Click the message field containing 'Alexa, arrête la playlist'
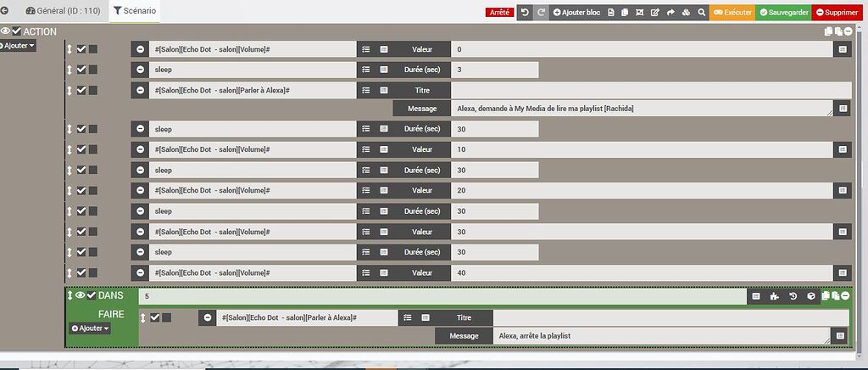The height and width of the screenshot is (370, 868). coord(661,336)
